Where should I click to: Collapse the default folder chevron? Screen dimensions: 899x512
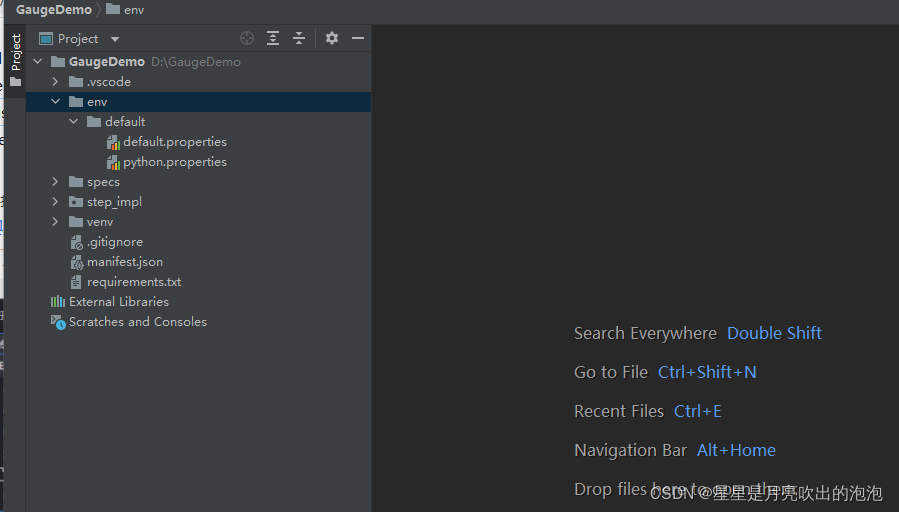click(x=73, y=122)
